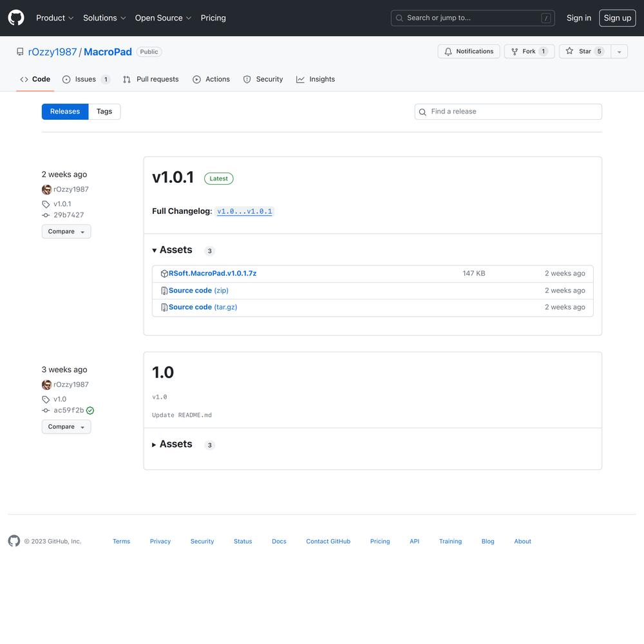The height and width of the screenshot is (644, 644).
Task: Click the Star button
Action: [x=585, y=52]
